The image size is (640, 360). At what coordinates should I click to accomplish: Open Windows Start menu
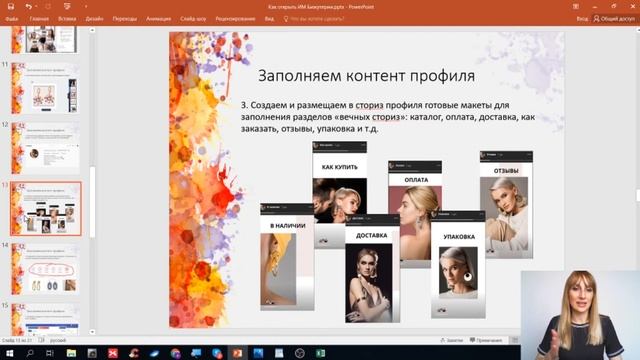coord(9,353)
